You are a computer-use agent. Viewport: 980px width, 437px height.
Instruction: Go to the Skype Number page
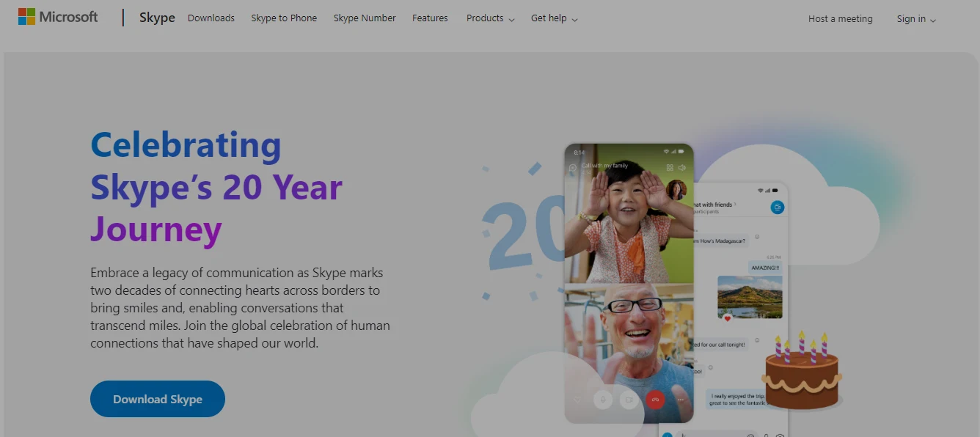(365, 18)
